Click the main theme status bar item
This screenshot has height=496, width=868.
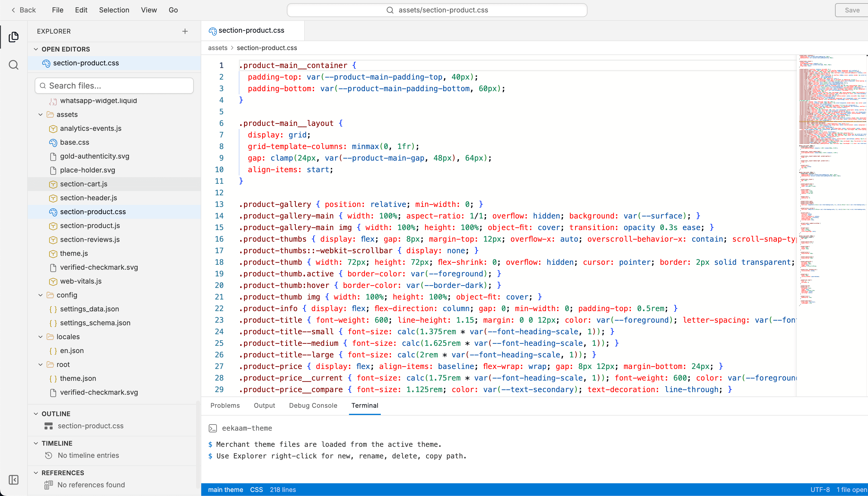coord(225,490)
